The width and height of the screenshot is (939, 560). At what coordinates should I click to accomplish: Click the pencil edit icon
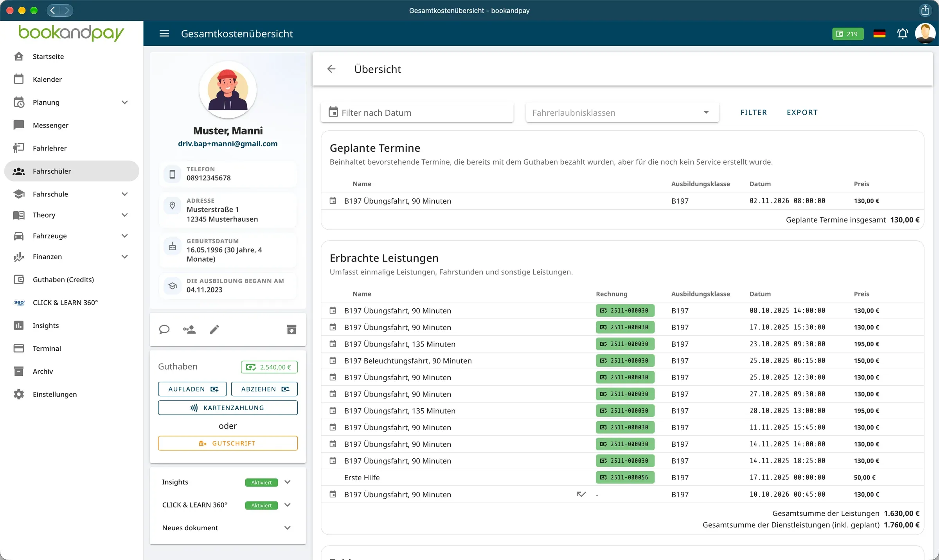pyautogui.click(x=214, y=330)
